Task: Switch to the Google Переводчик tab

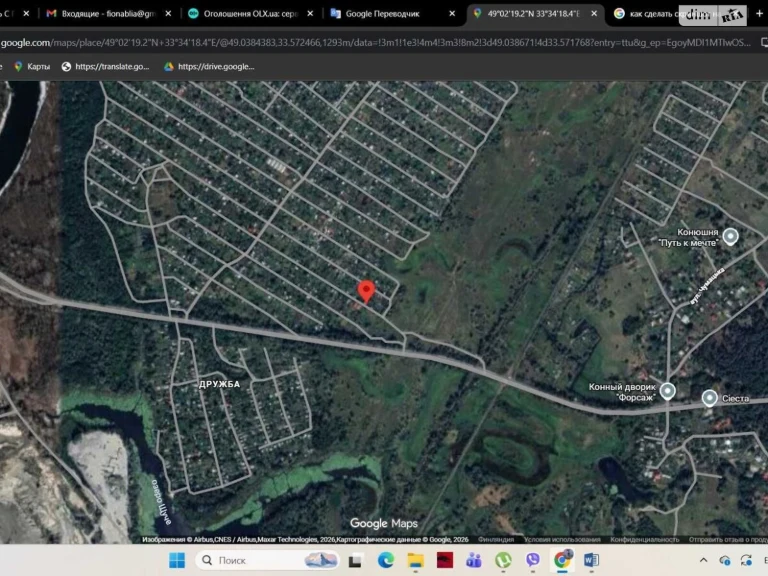Action: tap(382, 14)
